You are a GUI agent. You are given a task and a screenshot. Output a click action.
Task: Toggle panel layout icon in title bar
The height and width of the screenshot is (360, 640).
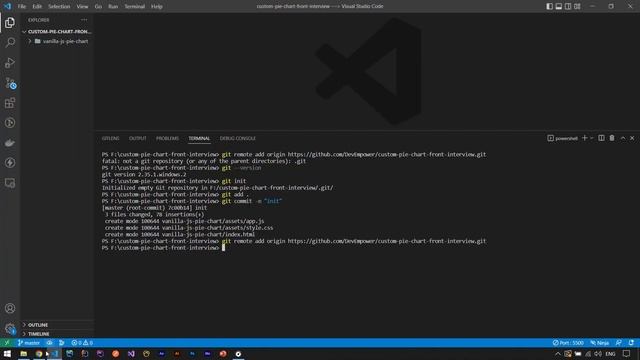click(x=559, y=7)
